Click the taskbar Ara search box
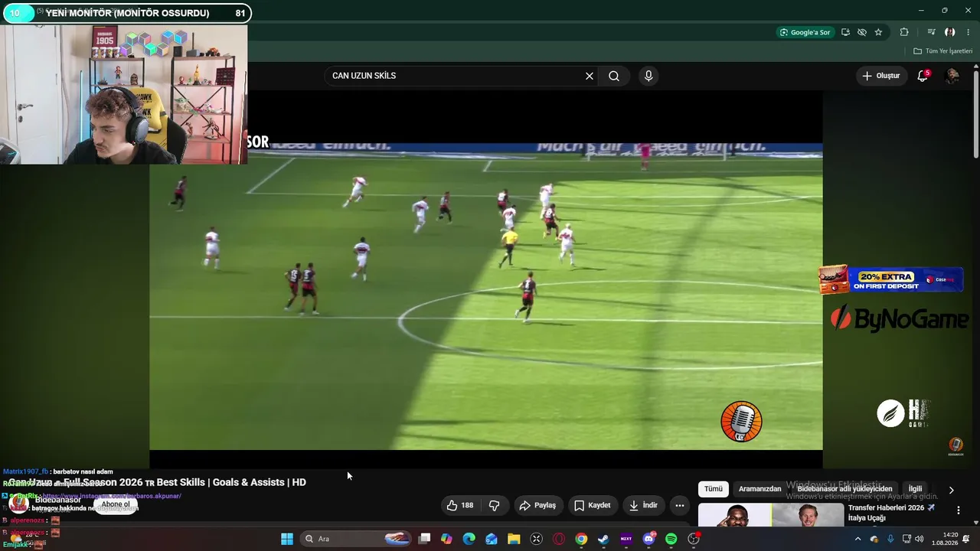 [x=355, y=539]
